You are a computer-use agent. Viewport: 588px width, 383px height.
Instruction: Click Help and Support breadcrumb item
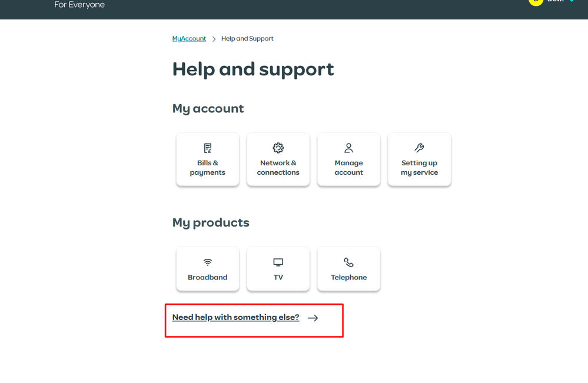[x=247, y=39]
